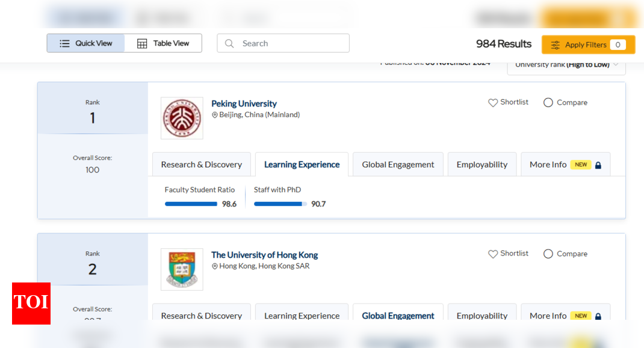Image resolution: width=644 pixels, height=348 pixels.
Task: Click the magnifier search icon
Action: click(x=229, y=43)
